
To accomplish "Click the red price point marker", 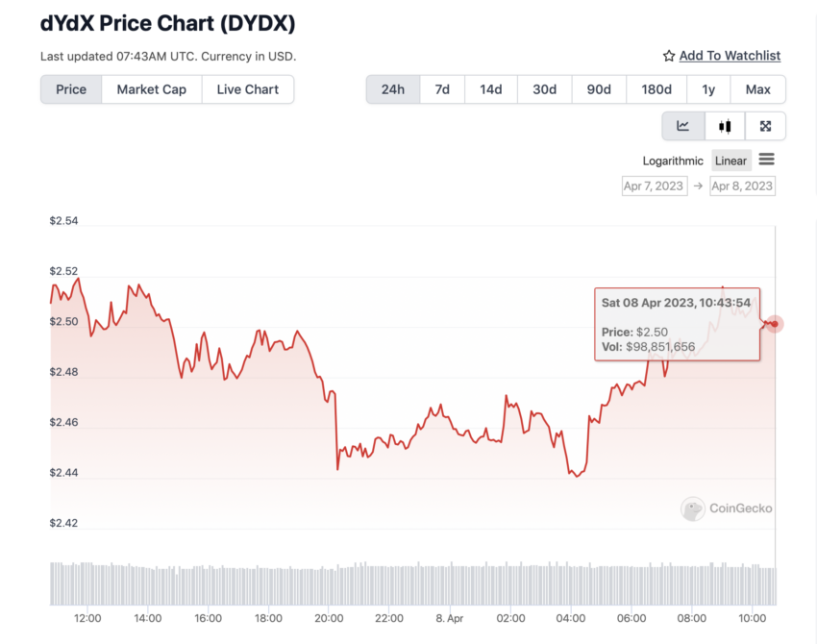I will click(x=775, y=324).
